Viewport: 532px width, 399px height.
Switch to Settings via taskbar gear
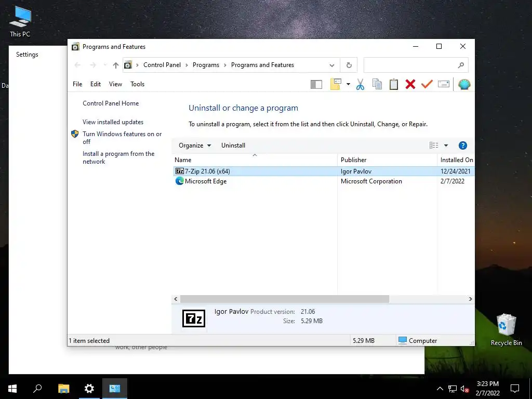point(89,389)
